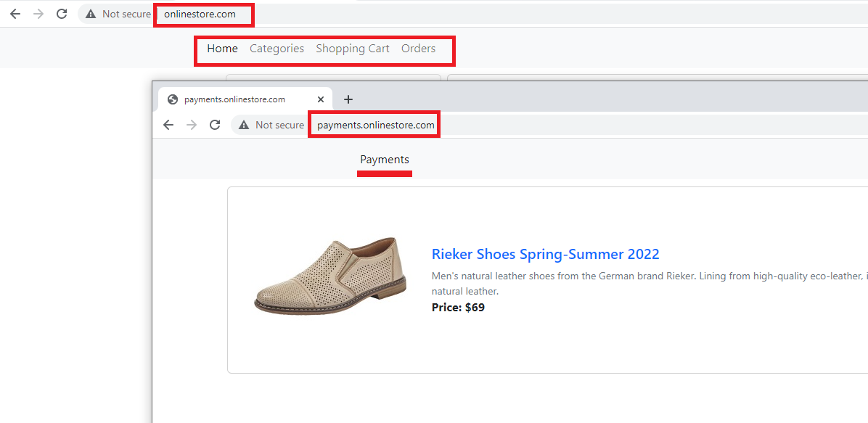868x423 pixels.
Task: Click forward arrow in the payments window
Action: [x=192, y=125]
